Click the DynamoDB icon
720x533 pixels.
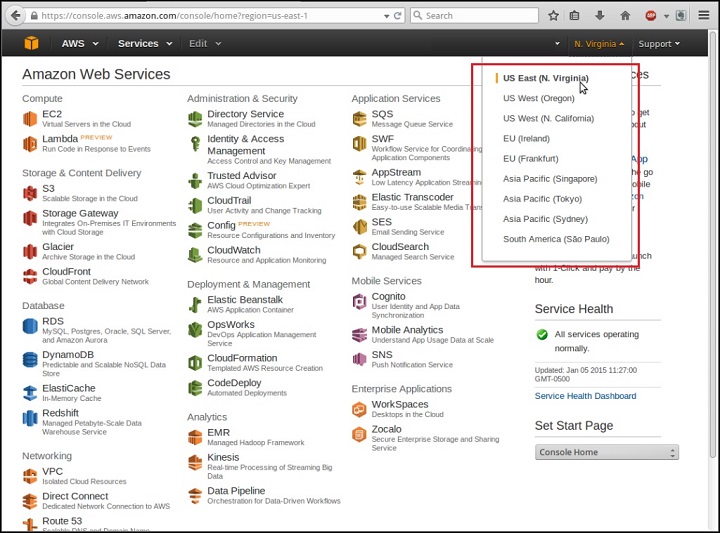tap(30, 359)
